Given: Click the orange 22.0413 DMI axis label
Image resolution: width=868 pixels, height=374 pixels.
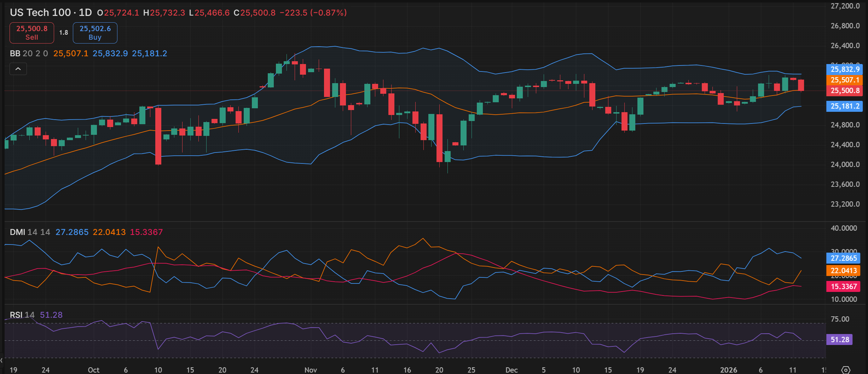Looking at the screenshot, I should point(844,271).
